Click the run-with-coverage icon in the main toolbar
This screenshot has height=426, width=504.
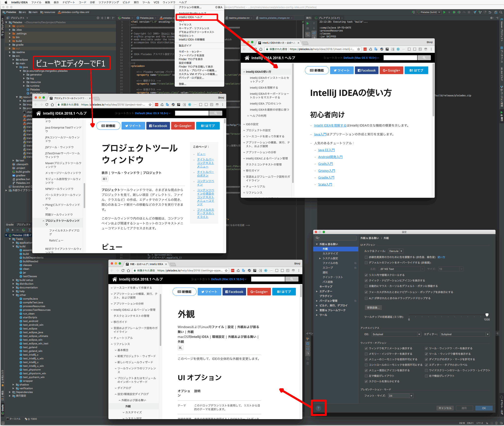coord(459,12)
